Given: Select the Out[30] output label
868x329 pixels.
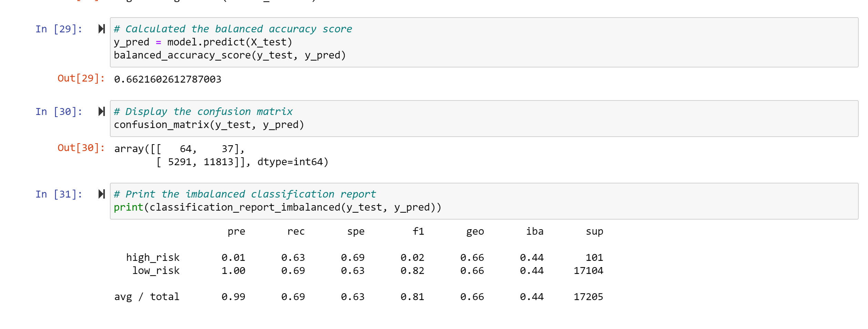Looking at the screenshot, I should click(x=81, y=148).
